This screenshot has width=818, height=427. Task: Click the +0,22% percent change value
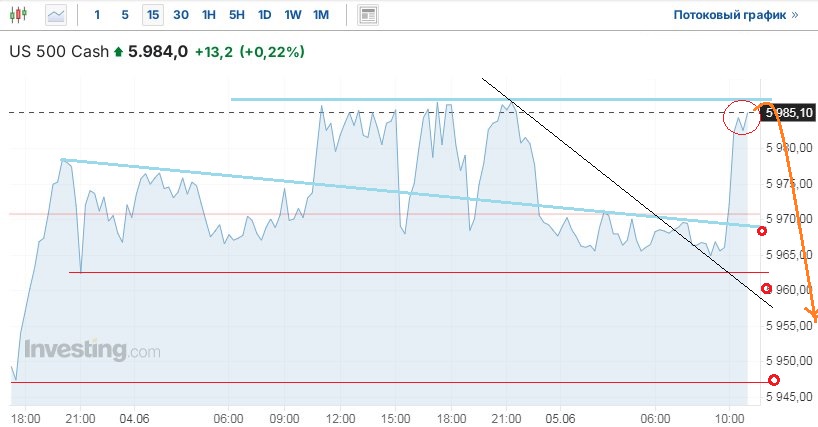click(274, 51)
